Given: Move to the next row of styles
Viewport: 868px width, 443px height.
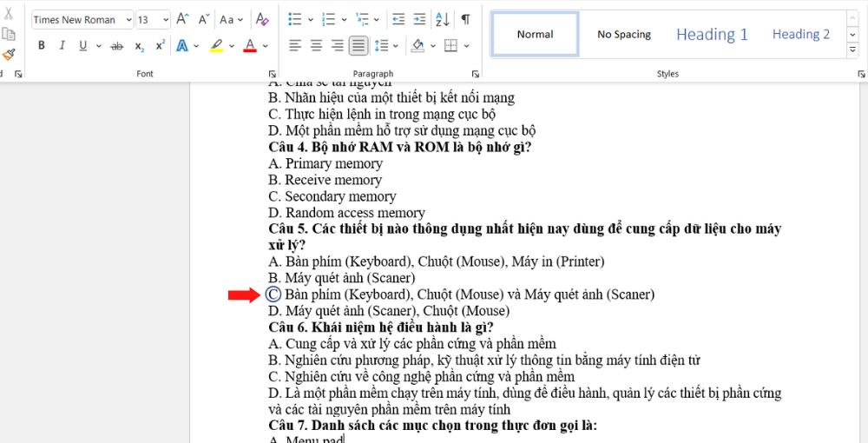Looking at the screenshot, I should (852, 35).
